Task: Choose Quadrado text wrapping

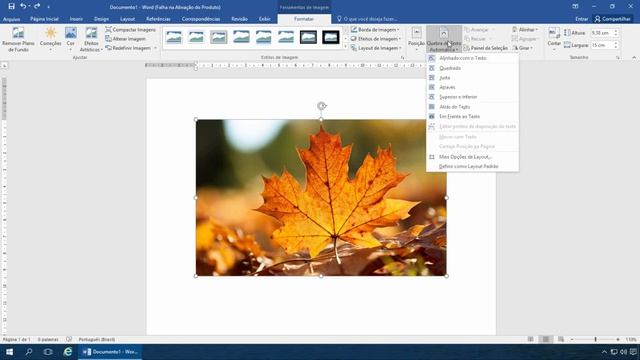Action: pos(473,68)
